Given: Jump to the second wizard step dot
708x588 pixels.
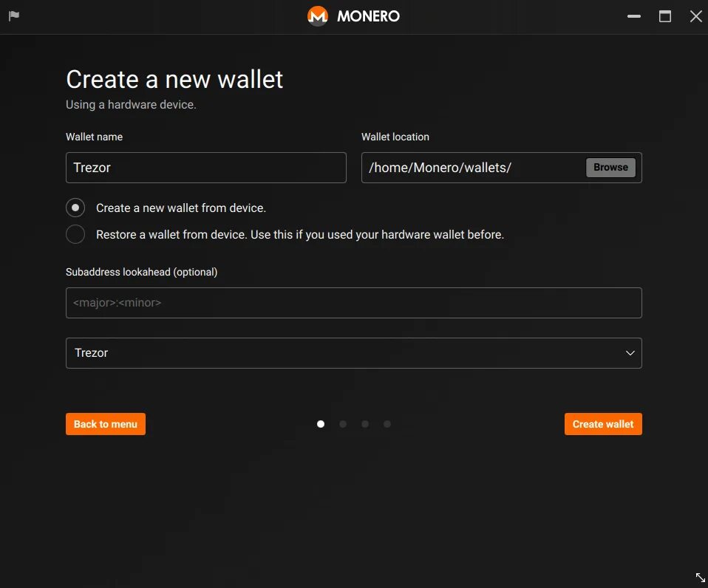Looking at the screenshot, I should [343, 424].
